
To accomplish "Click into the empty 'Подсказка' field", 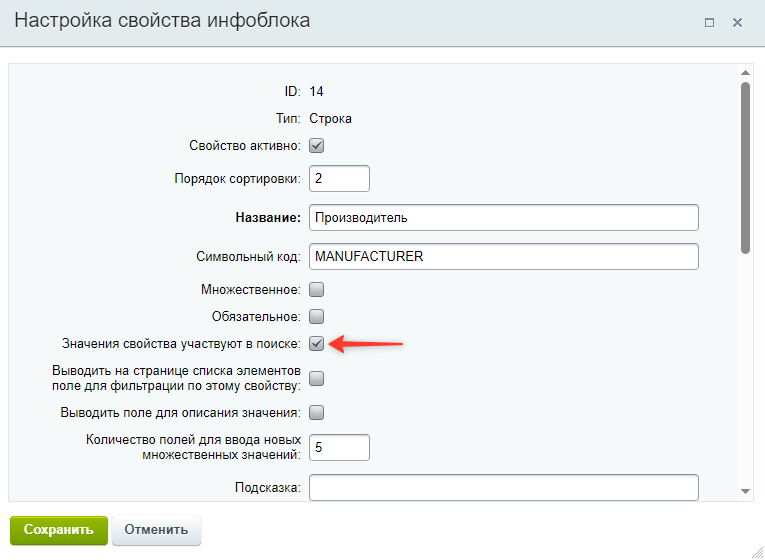I will 504,487.
